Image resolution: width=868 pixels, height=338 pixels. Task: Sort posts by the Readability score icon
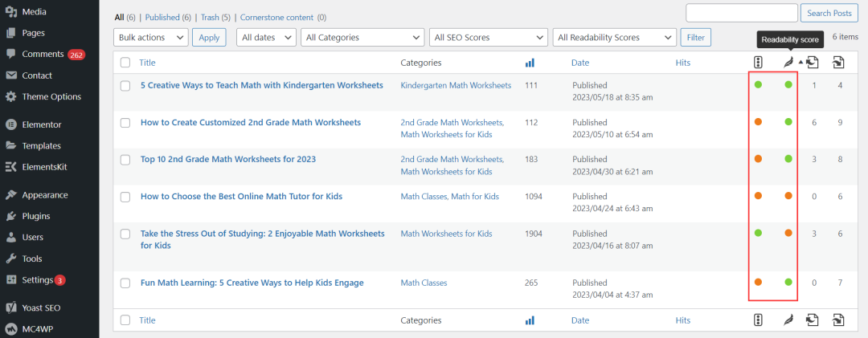pyautogui.click(x=788, y=63)
